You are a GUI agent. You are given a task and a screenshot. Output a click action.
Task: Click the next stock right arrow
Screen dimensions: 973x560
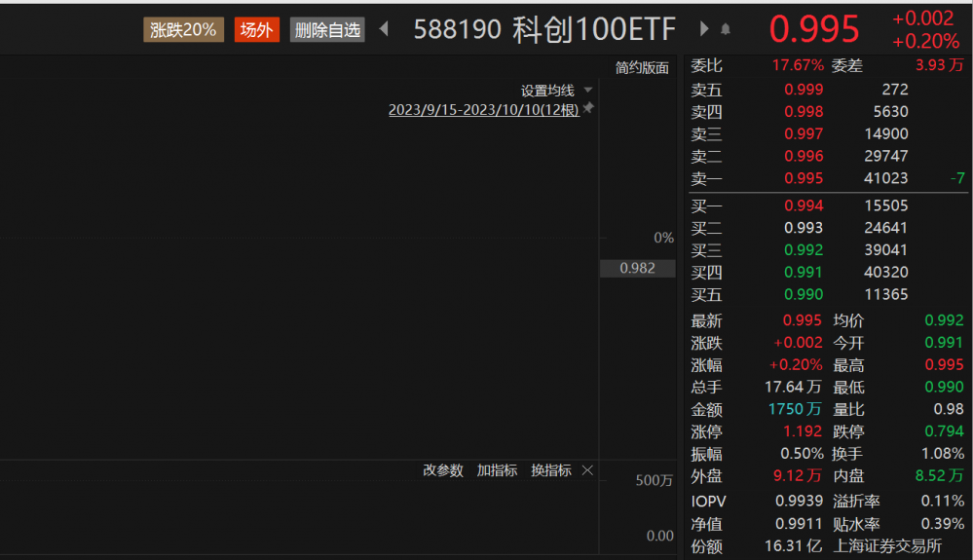click(x=704, y=29)
